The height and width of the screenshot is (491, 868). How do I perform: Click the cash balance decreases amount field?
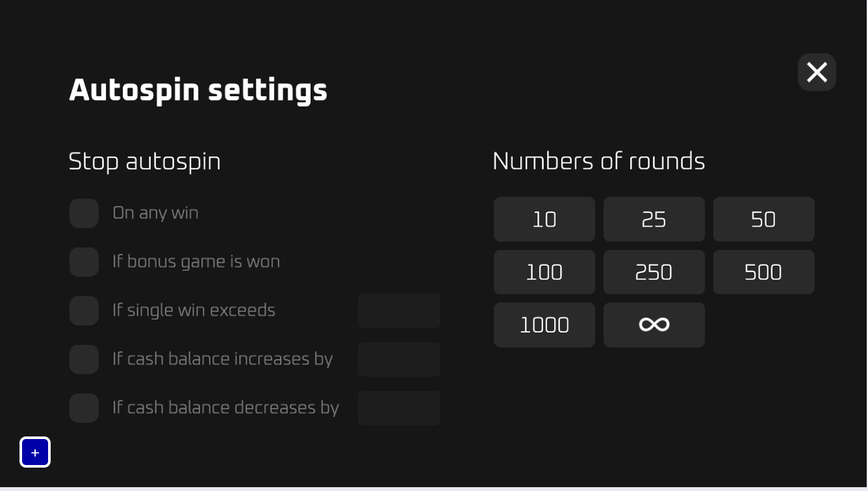[399, 409]
